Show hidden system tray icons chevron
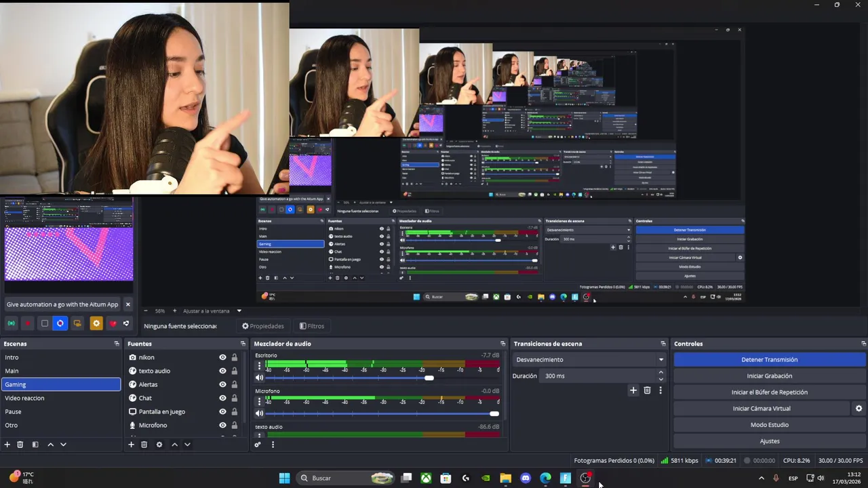The width and height of the screenshot is (868, 488). point(761,478)
